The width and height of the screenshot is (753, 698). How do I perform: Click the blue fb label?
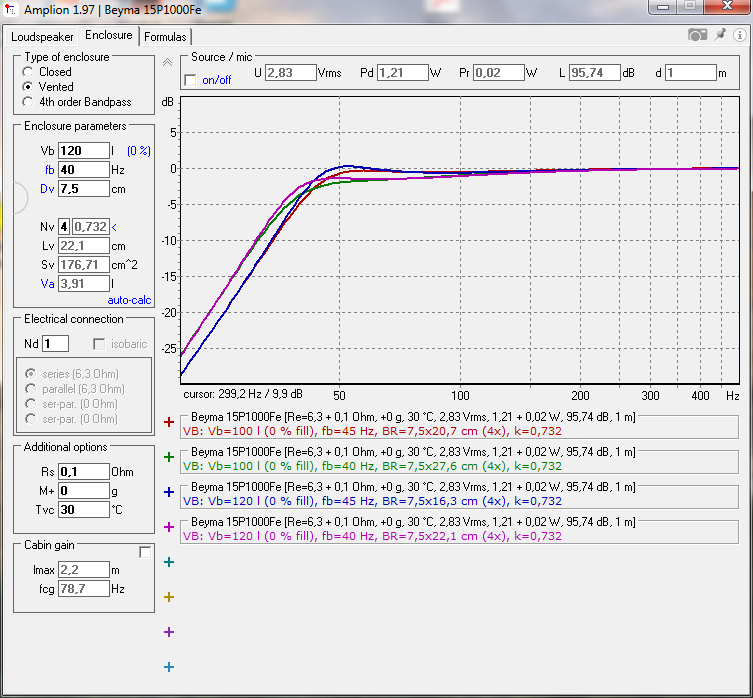[49, 170]
